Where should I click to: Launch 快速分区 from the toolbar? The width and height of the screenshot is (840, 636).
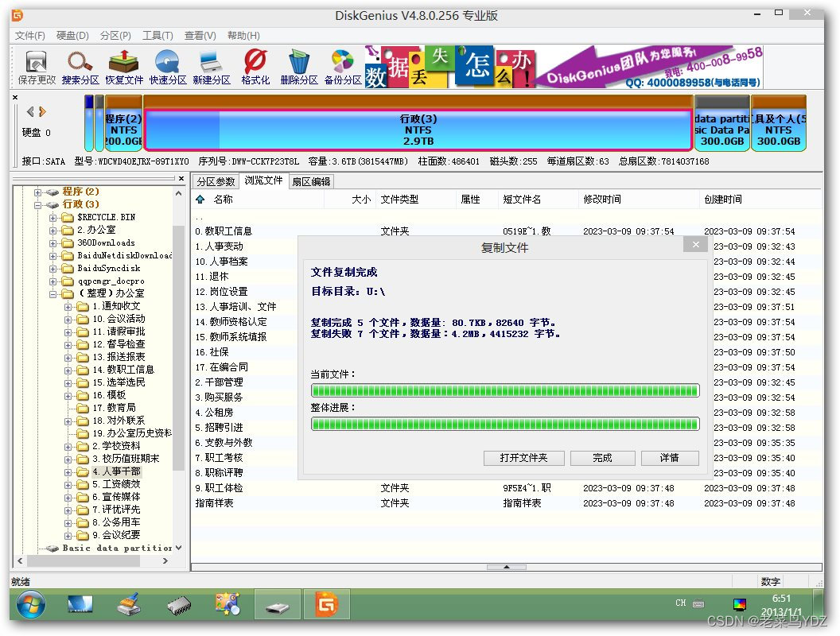pyautogui.click(x=168, y=68)
